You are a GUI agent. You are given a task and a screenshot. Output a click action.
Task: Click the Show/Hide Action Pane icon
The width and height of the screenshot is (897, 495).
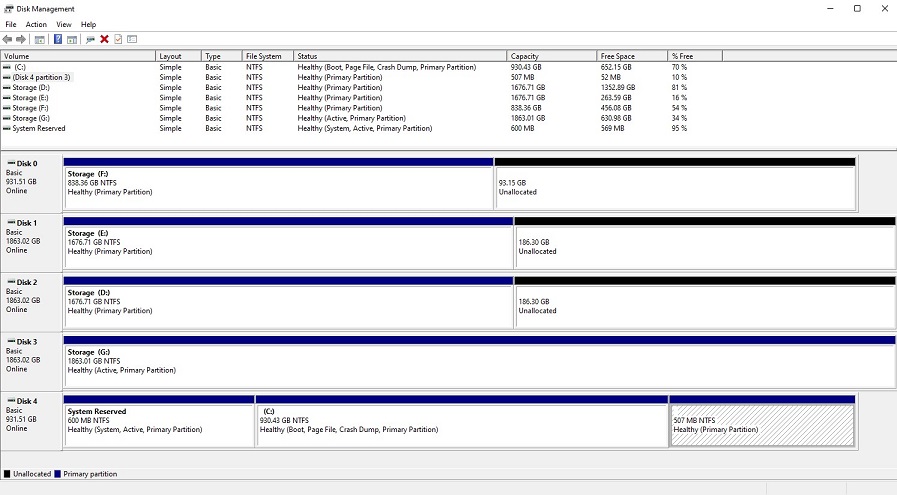click(x=72, y=39)
